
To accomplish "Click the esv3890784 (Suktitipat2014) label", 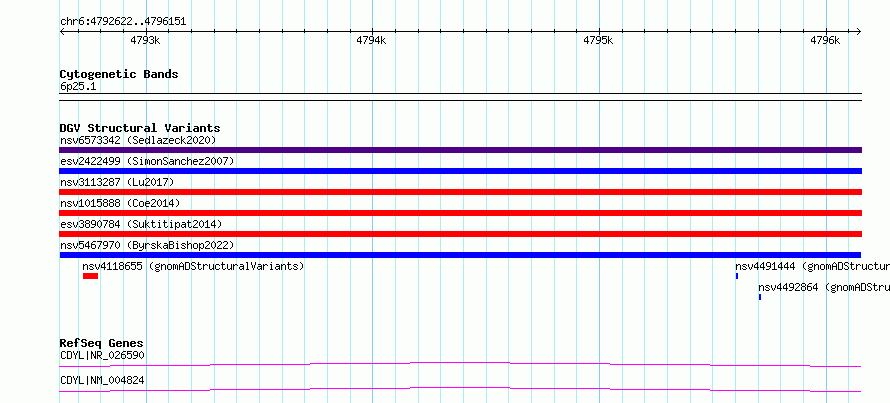I will (x=141, y=224).
